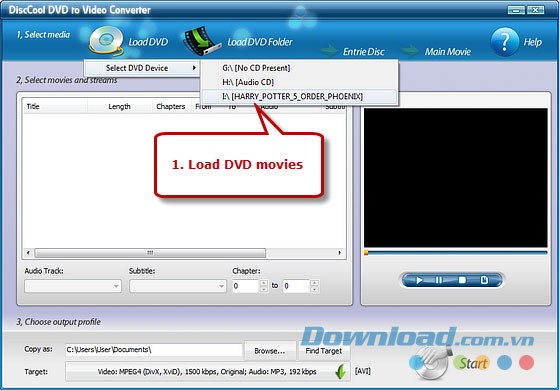The height and width of the screenshot is (390, 559).
Task: Click the preview Stop button
Action: coord(462,280)
